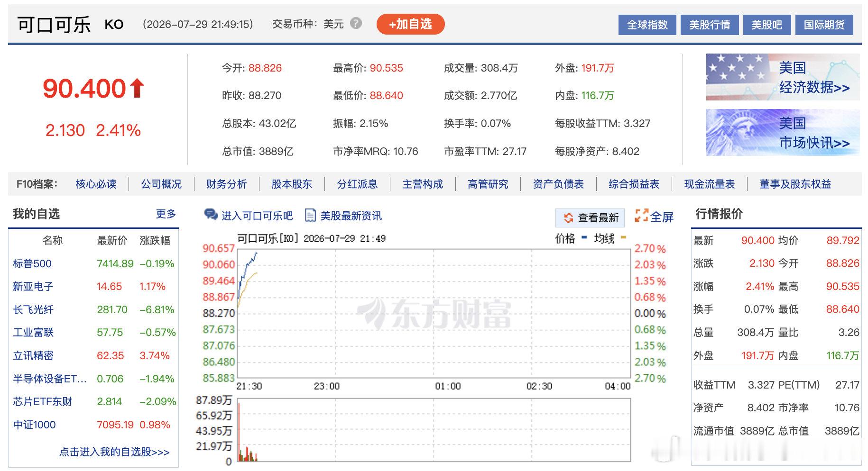868x471 pixels.
Task: Click PE(TTM) value 27.17 in 行情报价
Action: coord(847,385)
